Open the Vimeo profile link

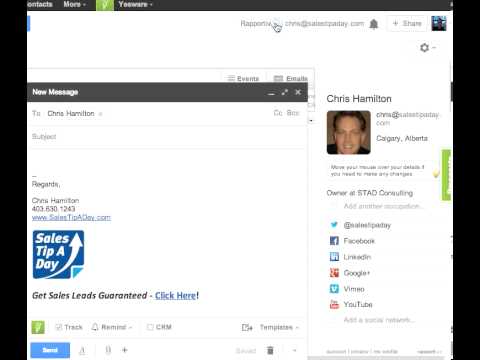(354, 289)
